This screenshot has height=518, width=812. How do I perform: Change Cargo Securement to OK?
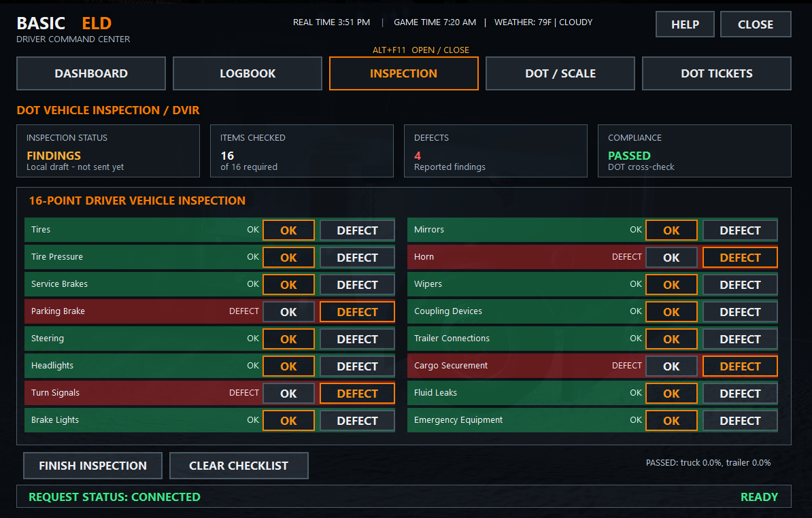coord(671,366)
